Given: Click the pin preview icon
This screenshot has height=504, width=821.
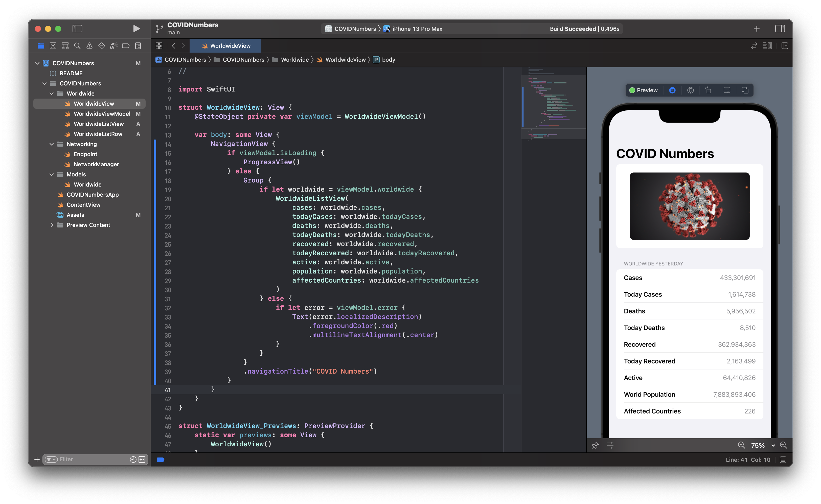Looking at the screenshot, I should (595, 445).
